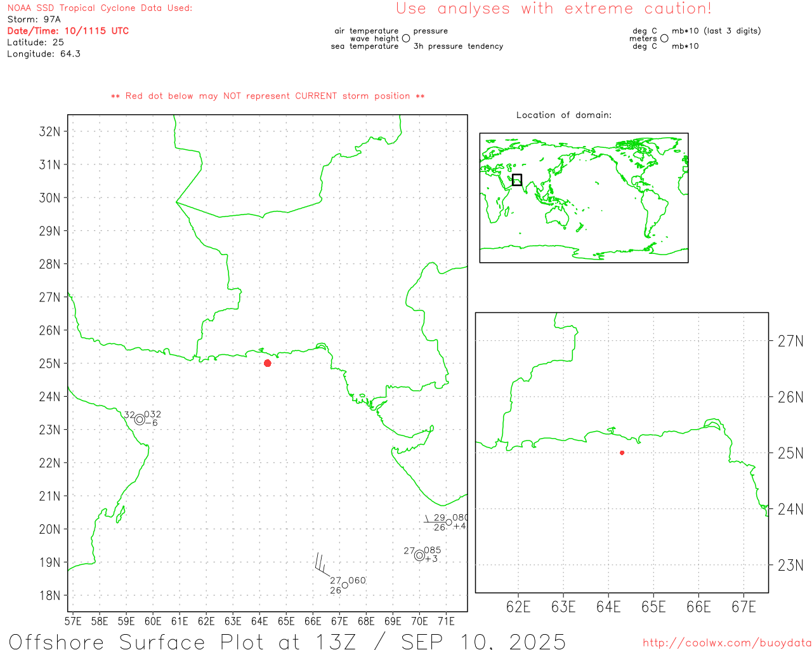
Task: Click the 57E longitude label on main map
Action: point(74,621)
